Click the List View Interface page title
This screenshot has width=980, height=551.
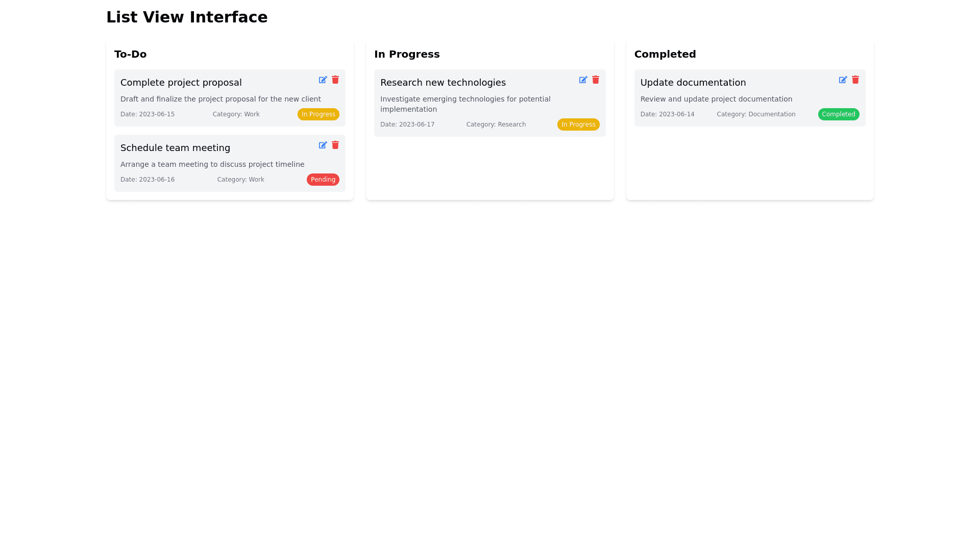[x=187, y=17]
